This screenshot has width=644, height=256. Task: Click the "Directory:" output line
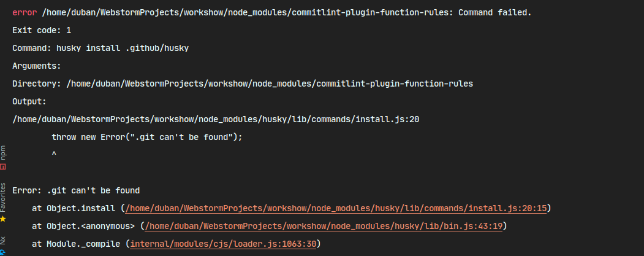point(242,83)
